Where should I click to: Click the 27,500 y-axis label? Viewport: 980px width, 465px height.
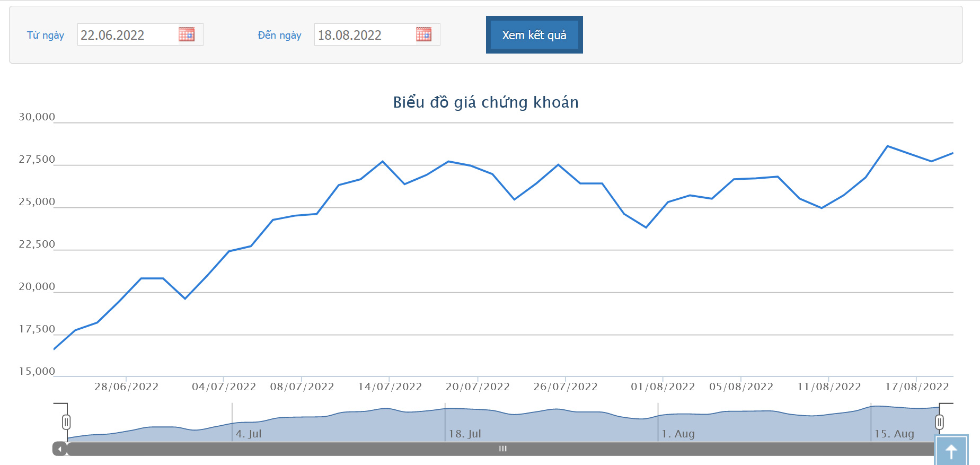click(x=37, y=159)
